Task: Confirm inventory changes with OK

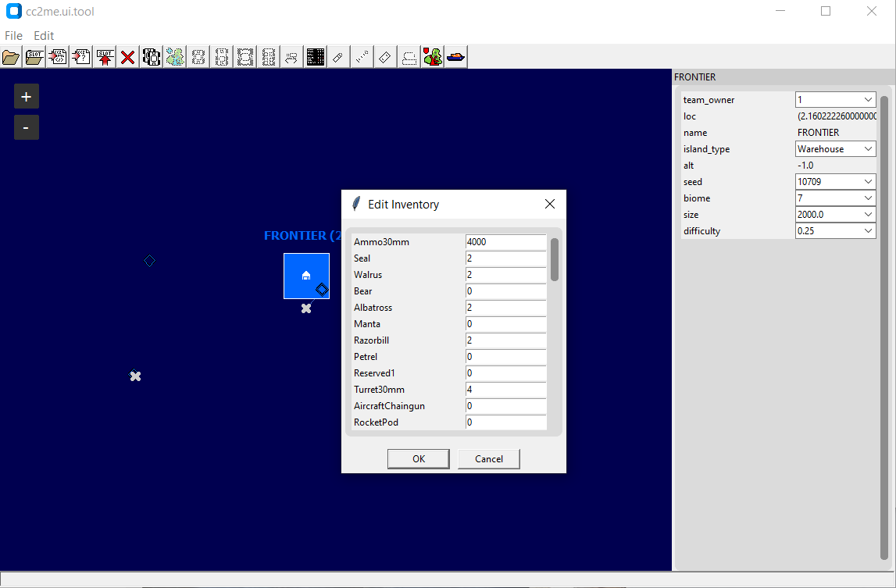Action: [418, 458]
